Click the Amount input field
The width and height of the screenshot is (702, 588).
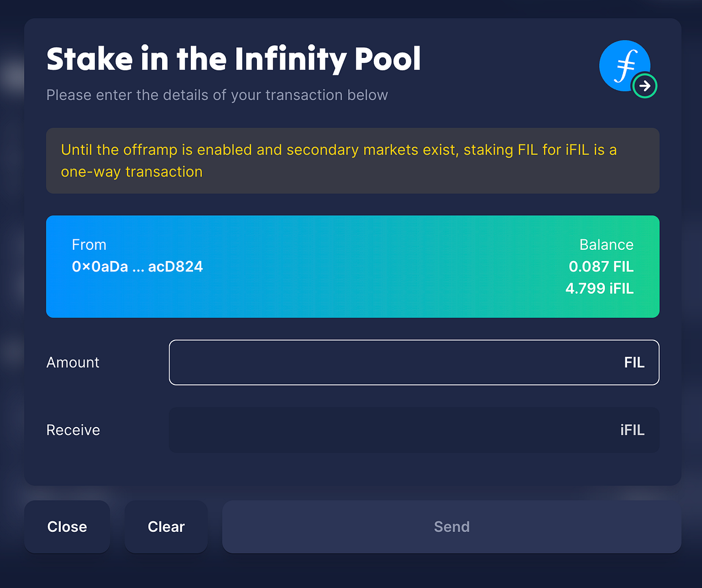click(x=414, y=362)
